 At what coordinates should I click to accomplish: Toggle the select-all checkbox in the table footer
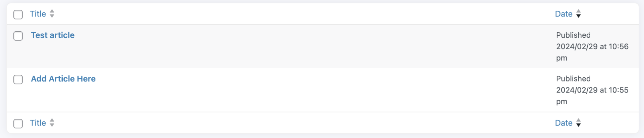[x=18, y=124]
